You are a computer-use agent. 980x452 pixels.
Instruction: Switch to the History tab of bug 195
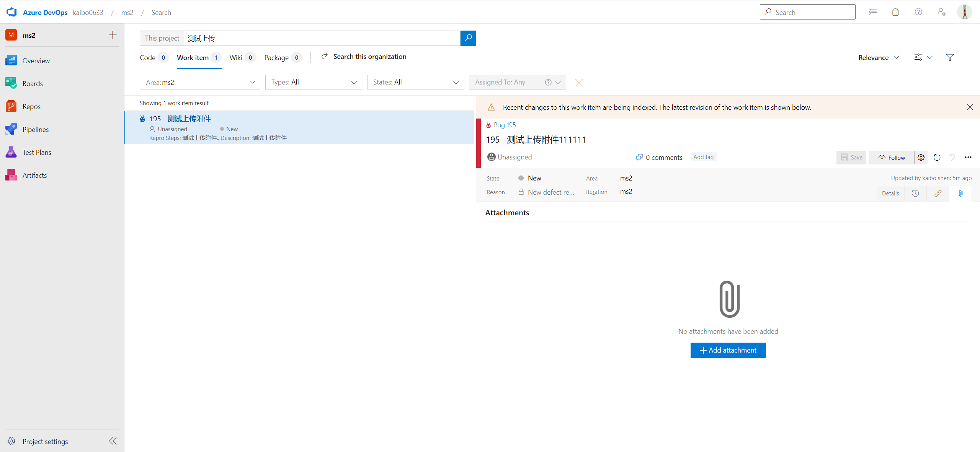[x=915, y=193]
